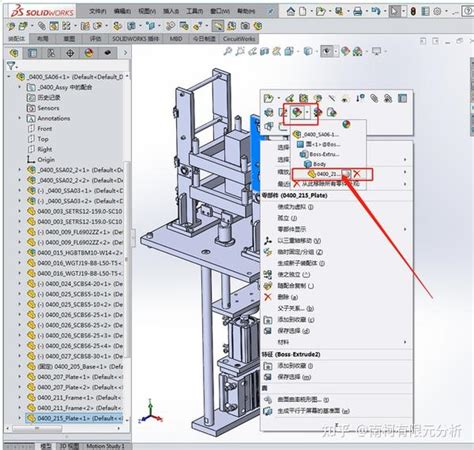Image resolution: width=474 pixels, height=450 pixels.
Task: Click the Appearances icon in the context toolbar
Action: click(296, 112)
